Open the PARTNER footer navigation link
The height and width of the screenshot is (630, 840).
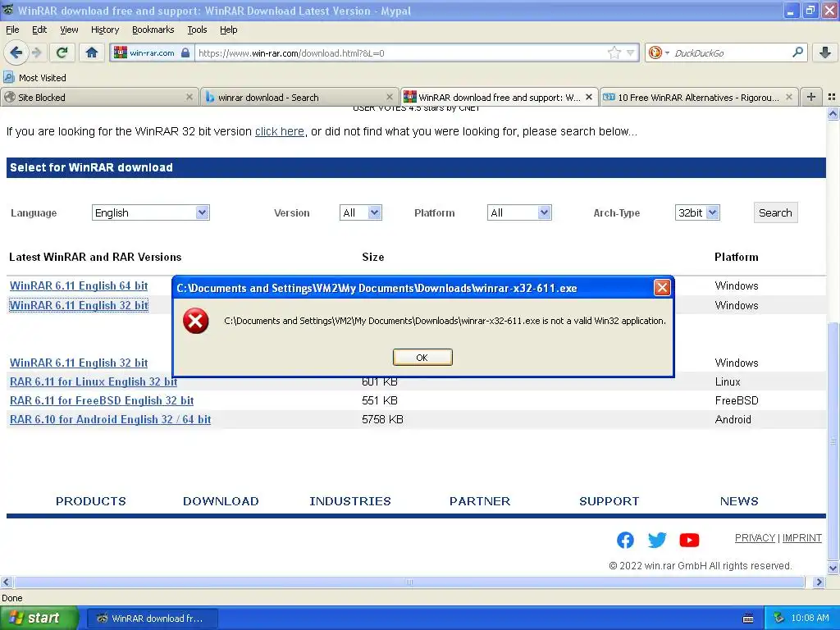click(479, 501)
